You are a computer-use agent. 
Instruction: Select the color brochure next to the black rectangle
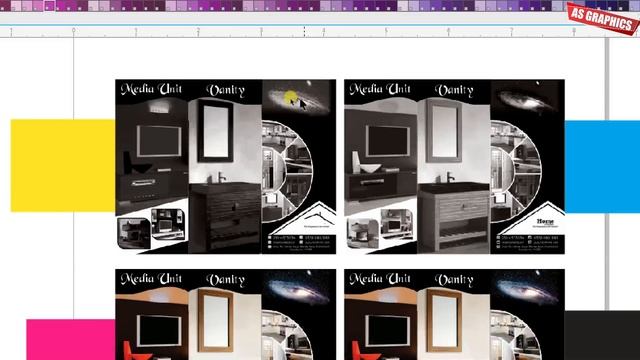(454, 314)
